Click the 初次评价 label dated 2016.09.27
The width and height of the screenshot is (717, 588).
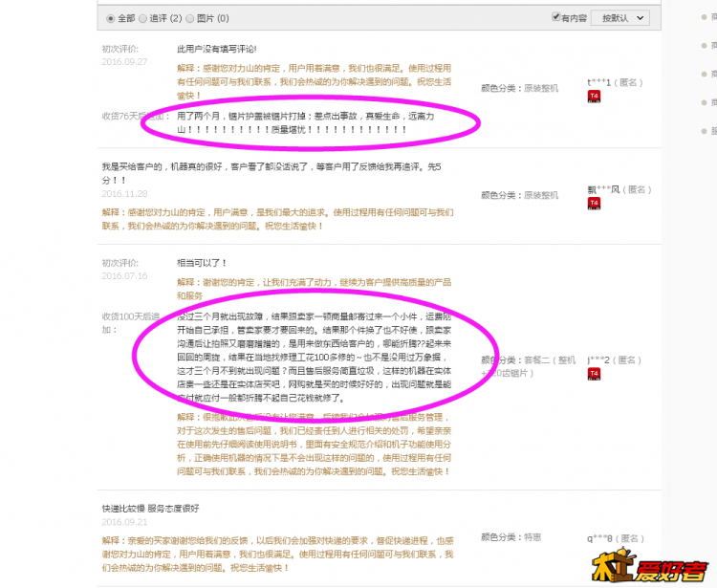(119, 49)
